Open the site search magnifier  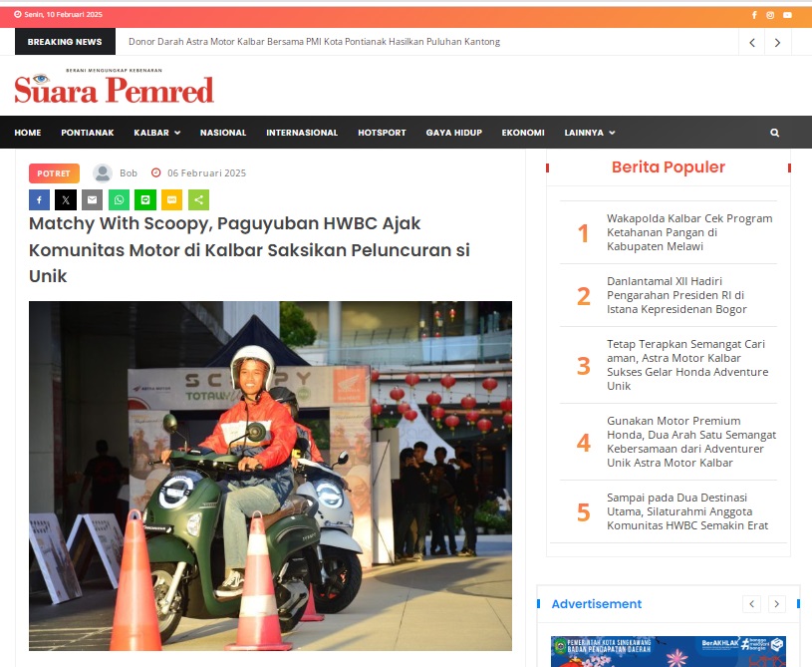pos(775,133)
